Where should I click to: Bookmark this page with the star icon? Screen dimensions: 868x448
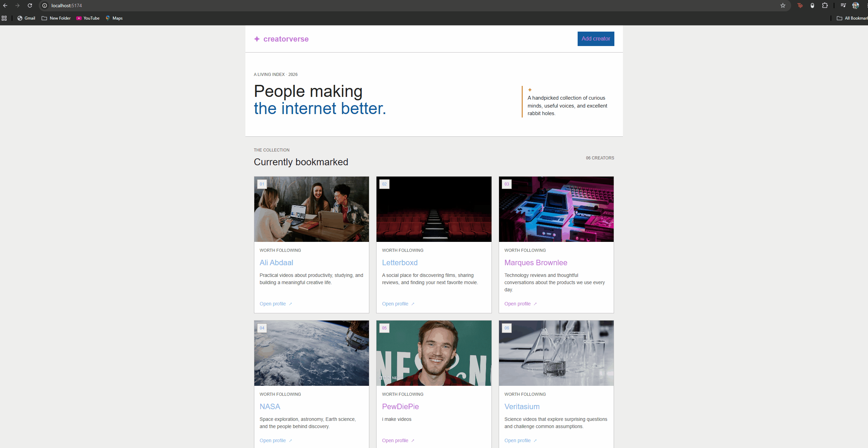pyautogui.click(x=783, y=5)
